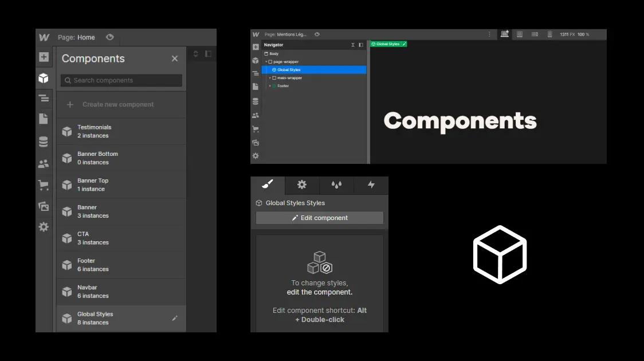Select Global Styles in Navigator tree
Screen dimensions: 644x361
click(314, 70)
